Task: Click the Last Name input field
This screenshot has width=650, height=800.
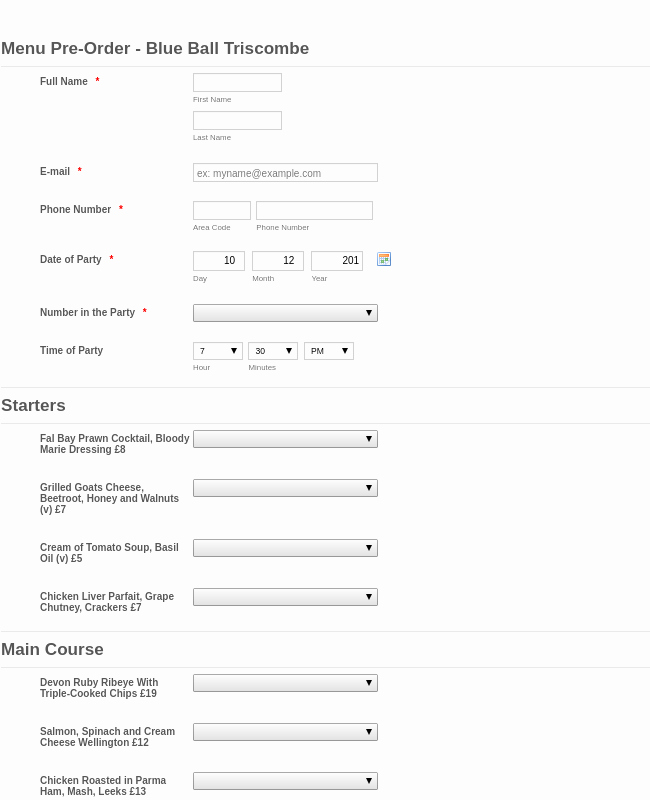Action: click(x=237, y=120)
